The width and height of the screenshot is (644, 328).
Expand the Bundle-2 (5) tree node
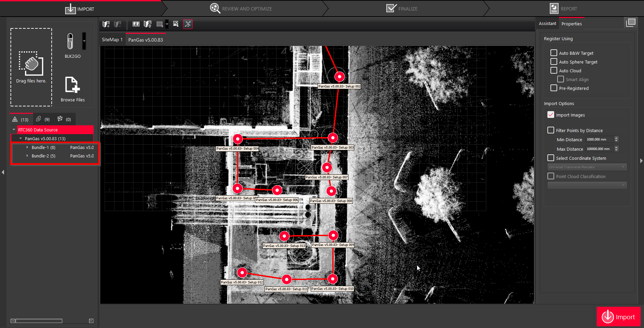pos(27,156)
